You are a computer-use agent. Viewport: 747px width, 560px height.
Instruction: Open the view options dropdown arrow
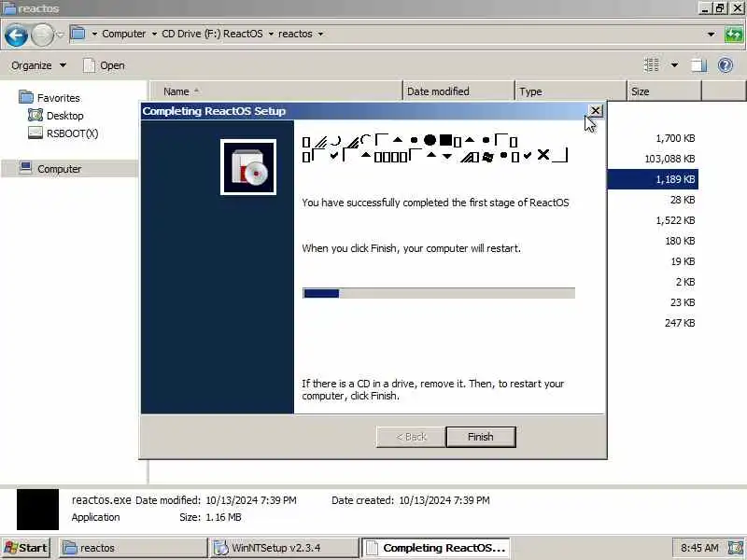674,64
